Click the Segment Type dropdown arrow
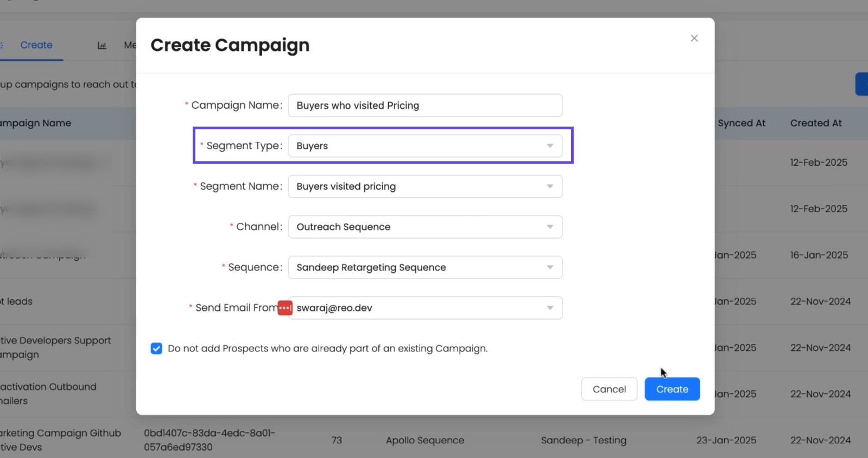868x458 pixels. pos(550,146)
